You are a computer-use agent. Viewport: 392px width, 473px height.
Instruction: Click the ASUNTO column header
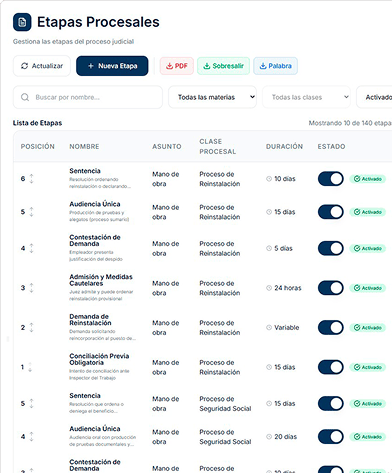click(167, 146)
